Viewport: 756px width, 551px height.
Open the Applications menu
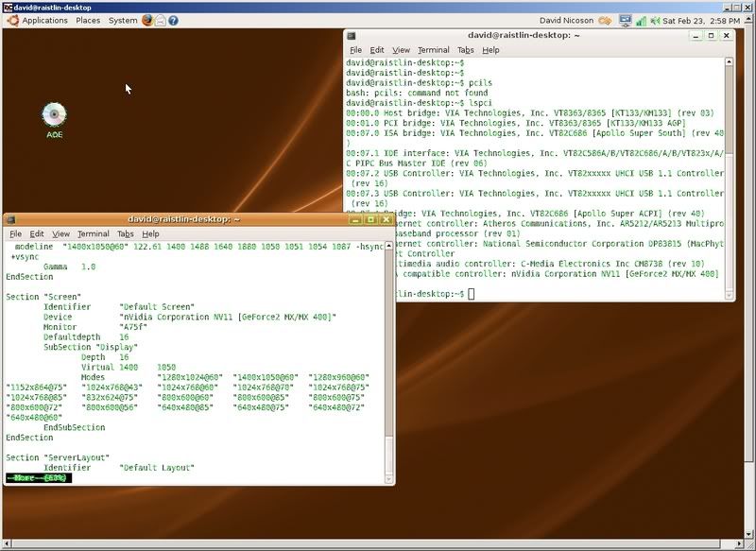[44, 20]
